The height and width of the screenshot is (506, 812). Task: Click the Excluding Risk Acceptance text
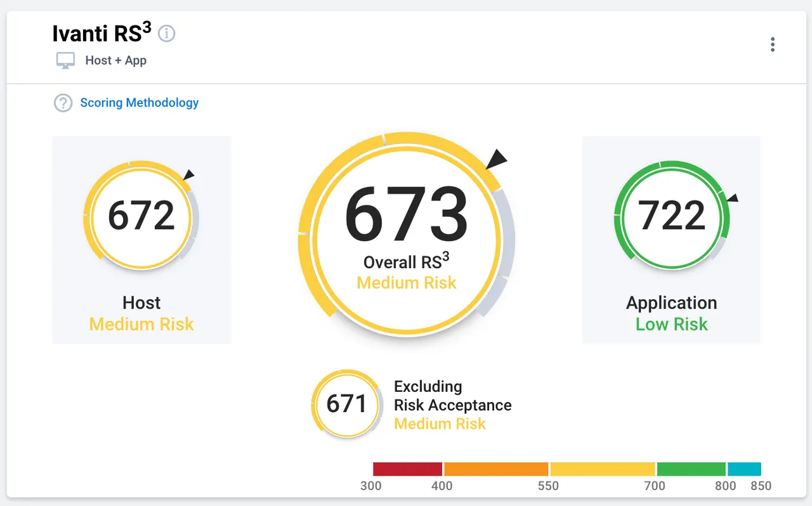pos(453,396)
